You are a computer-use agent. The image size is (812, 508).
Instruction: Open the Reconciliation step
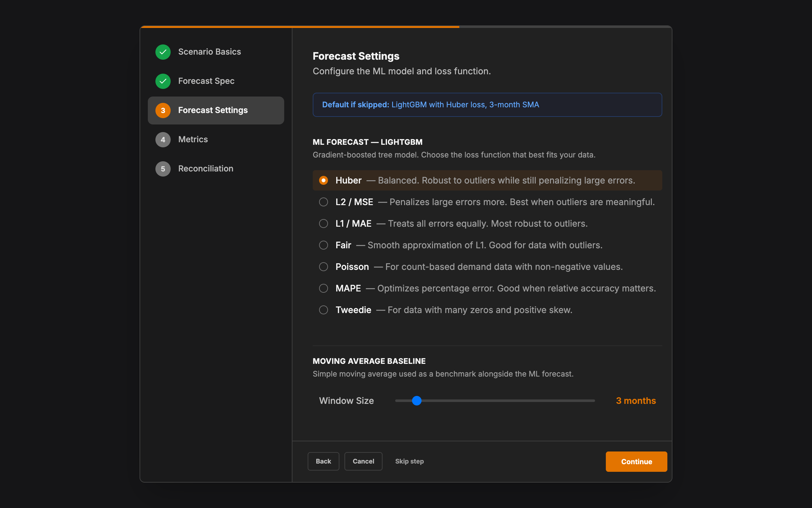click(x=216, y=169)
